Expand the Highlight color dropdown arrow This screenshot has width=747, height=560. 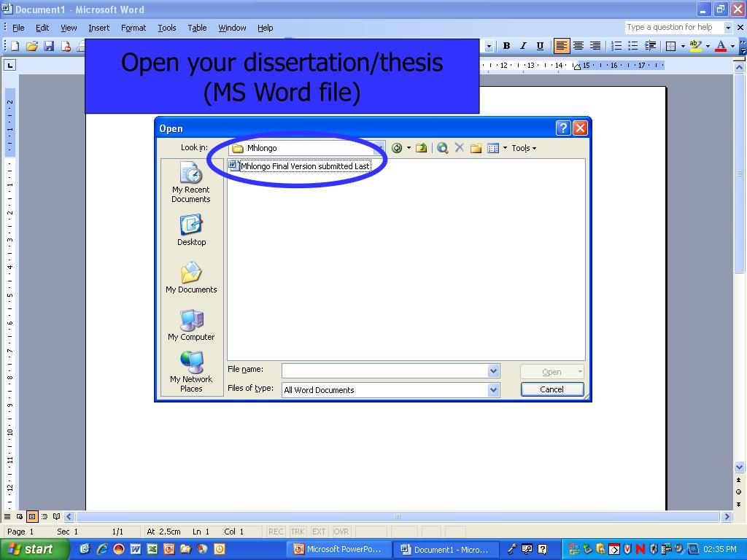[708, 46]
